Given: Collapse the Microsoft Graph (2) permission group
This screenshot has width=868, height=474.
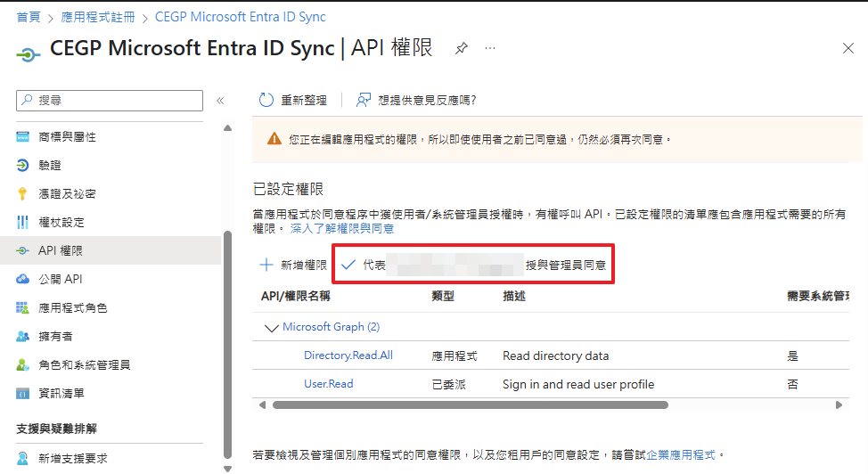Looking at the screenshot, I should point(271,327).
